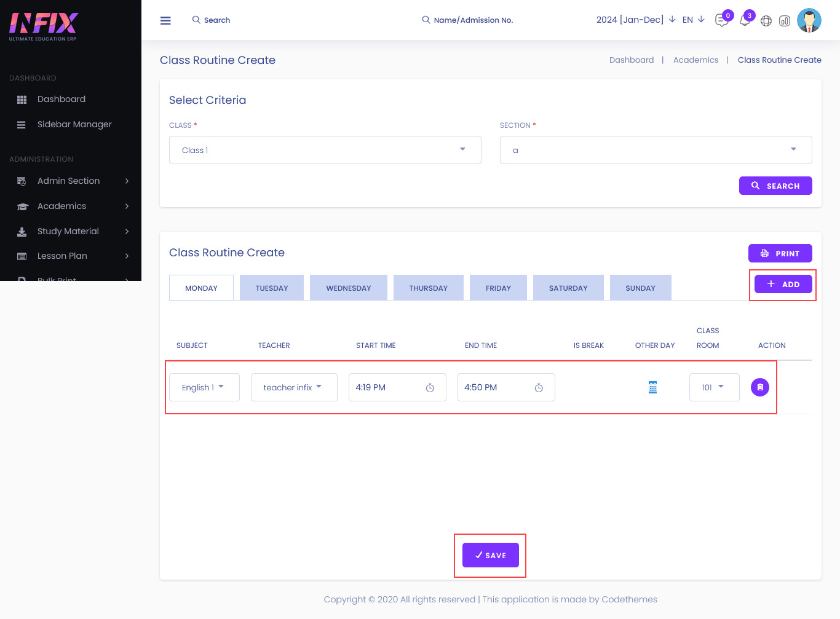The image size is (840, 619).
Task: Open the EN language dropdown
Action: coord(693,20)
